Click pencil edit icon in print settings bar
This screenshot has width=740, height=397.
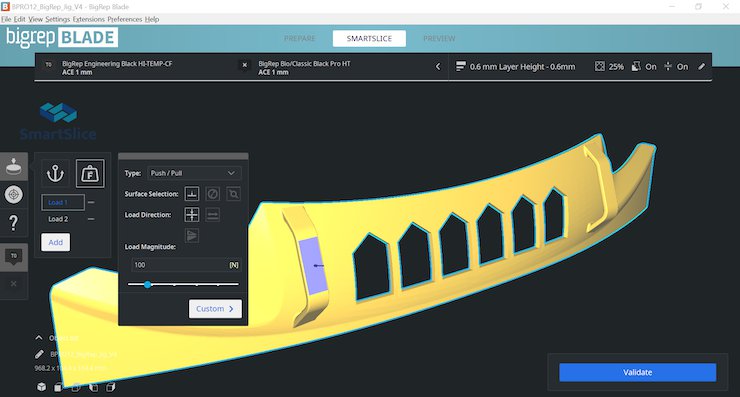point(702,67)
